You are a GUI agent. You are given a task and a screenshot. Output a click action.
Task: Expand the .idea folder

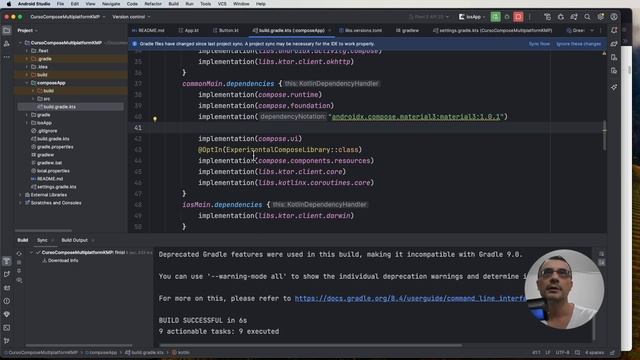click(x=27, y=67)
